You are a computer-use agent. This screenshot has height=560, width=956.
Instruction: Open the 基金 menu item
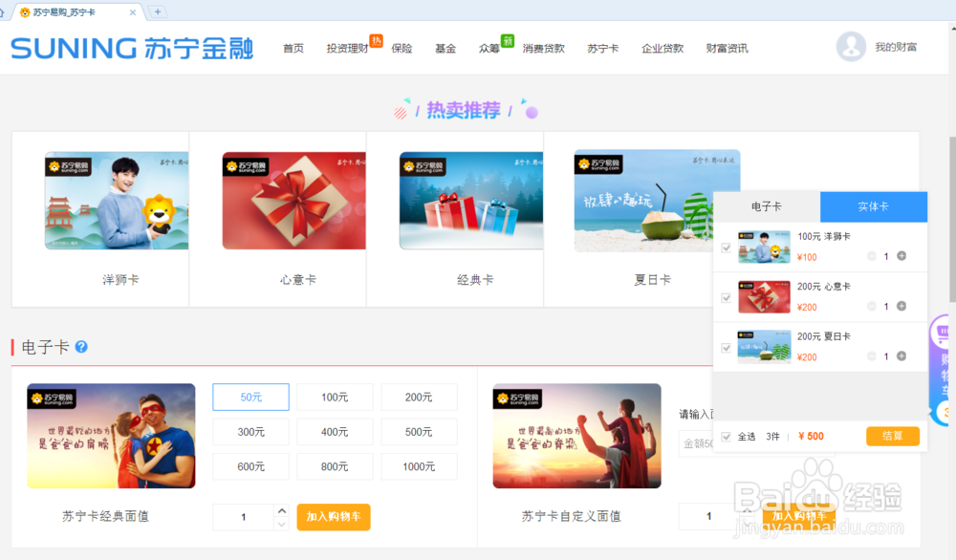445,48
